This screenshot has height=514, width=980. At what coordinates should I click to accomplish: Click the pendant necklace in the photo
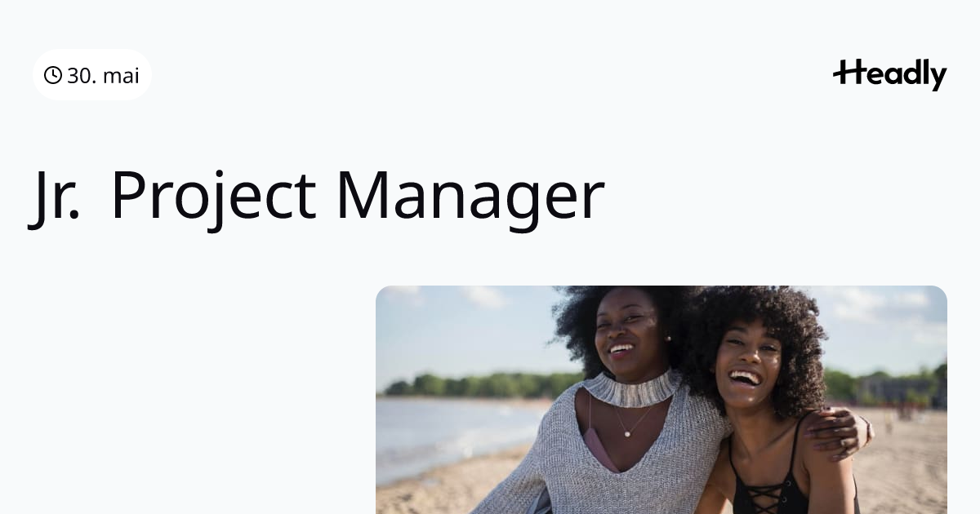click(629, 431)
